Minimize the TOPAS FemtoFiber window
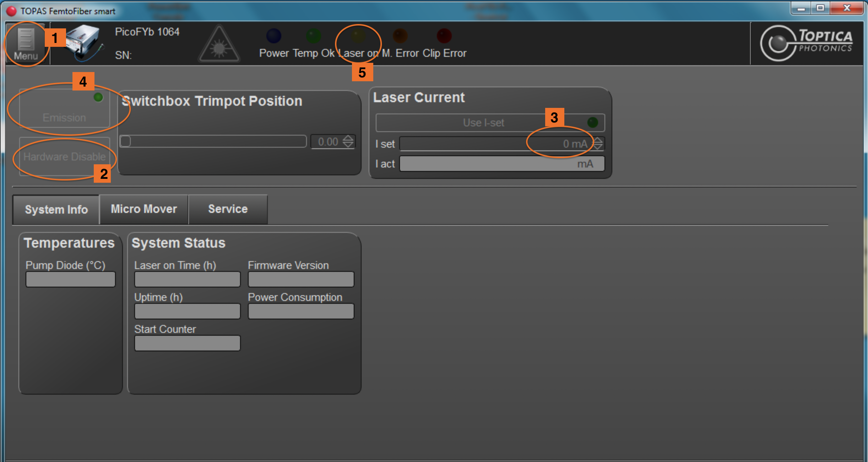Image resolution: width=868 pixels, height=462 pixels. pos(802,8)
